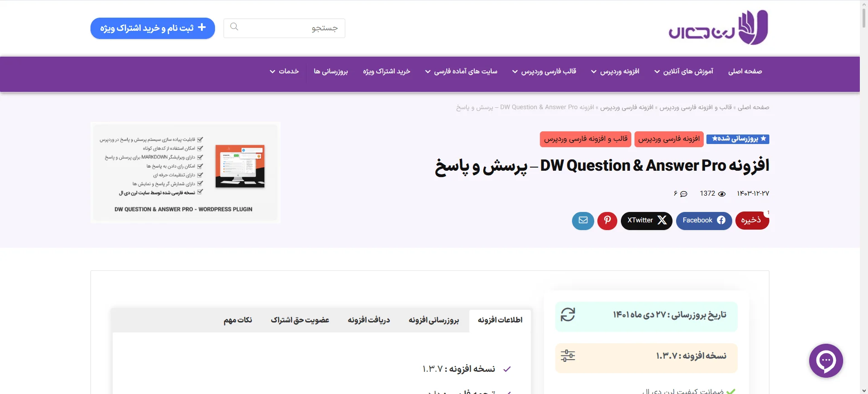Click قالب و افزونه فارسی وردپرس tag
Image resolution: width=868 pixels, height=394 pixels.
586,139
